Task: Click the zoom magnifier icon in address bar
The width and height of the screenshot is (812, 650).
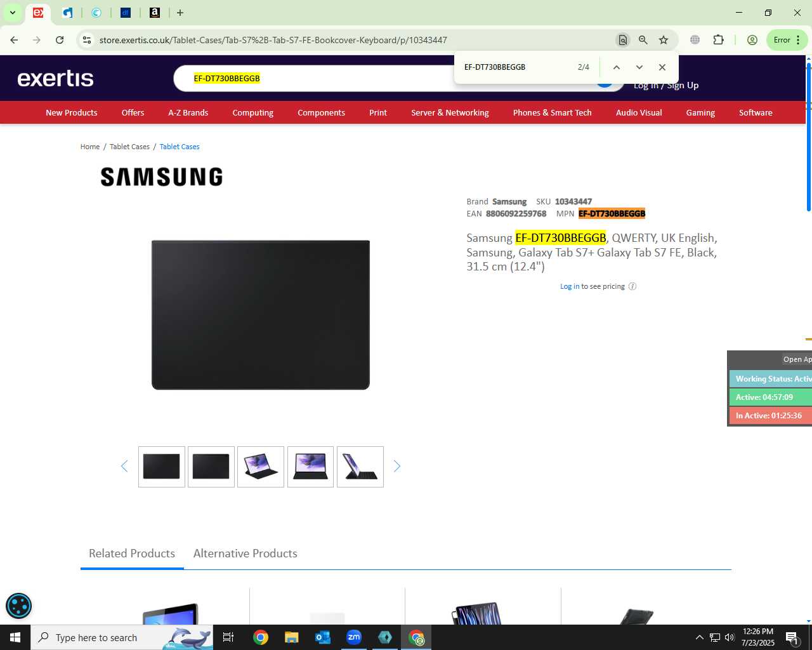Action: [643, 40]
